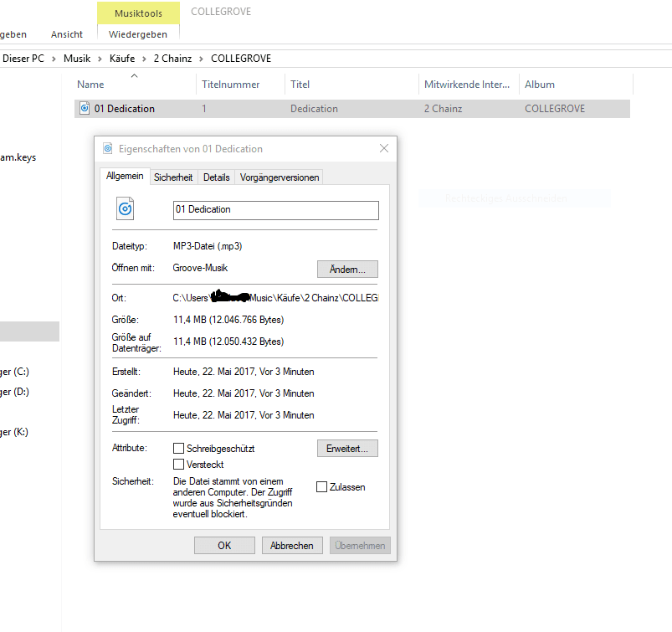Viewport: 672px width, 632px height.
Task: Enable the Schreibgeschützt checkbox
Action: [x=178, y=449]
